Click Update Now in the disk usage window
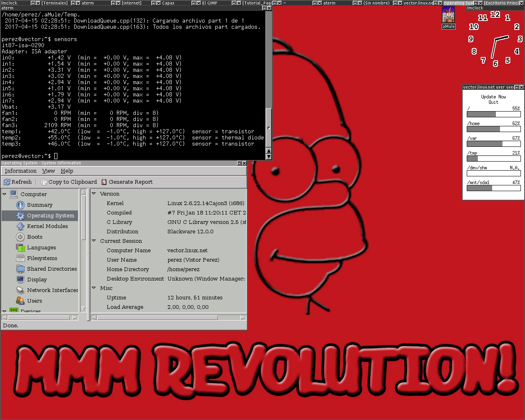This screenshot has height=420, width=525. tap(493, 97)
